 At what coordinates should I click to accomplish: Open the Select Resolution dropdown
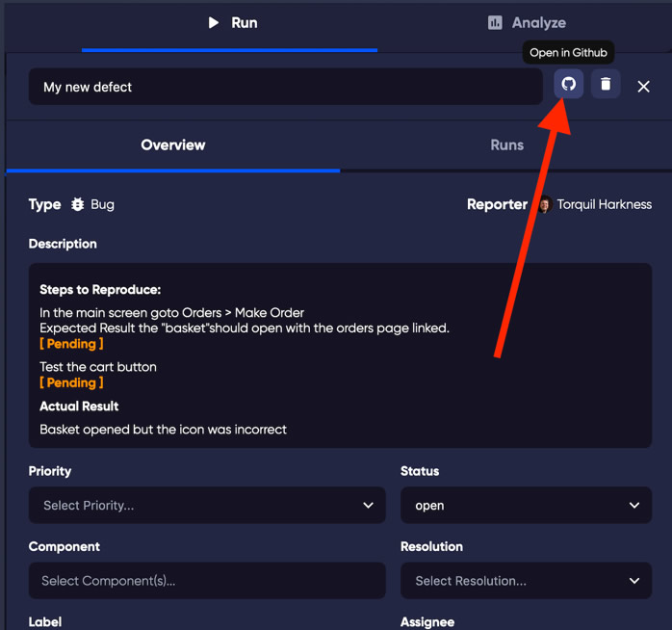tap(526, 581)
